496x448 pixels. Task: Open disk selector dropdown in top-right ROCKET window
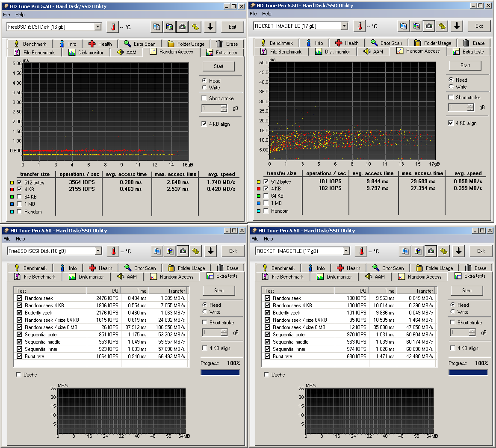[345, 26]
